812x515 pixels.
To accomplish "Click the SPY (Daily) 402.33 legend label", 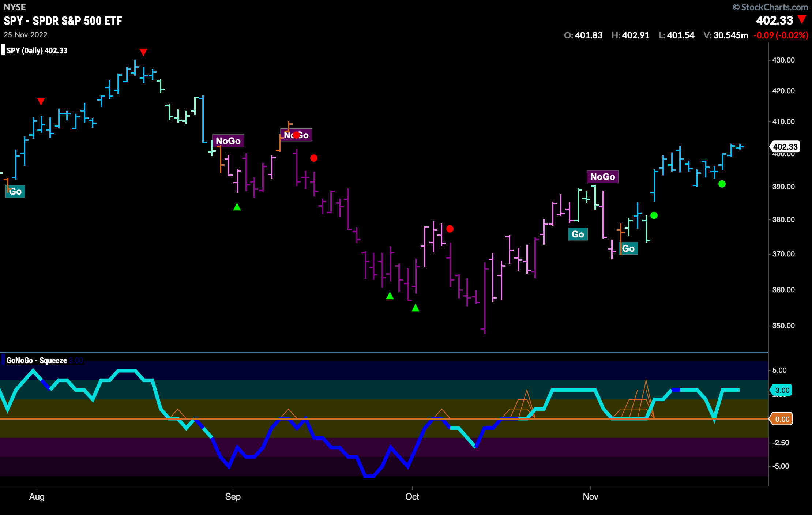I will 37,50.
